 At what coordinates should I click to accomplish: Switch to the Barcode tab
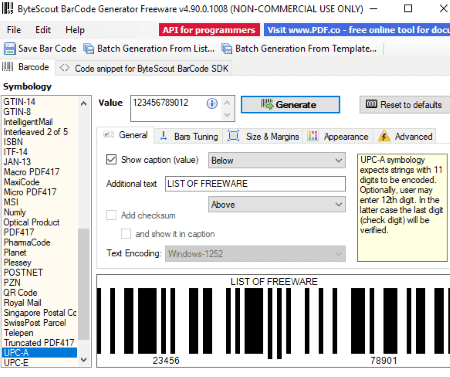point(27,67)
